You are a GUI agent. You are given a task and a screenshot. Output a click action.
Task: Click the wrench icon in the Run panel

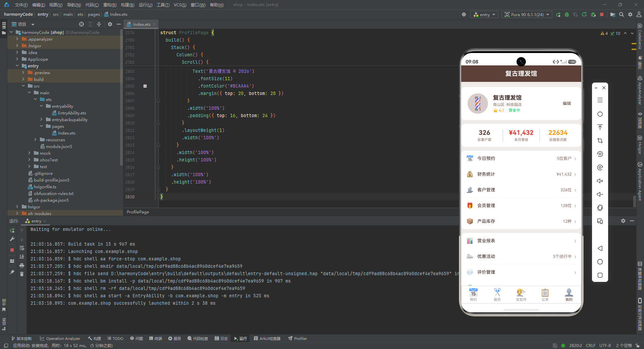click(x=12, y=239)
